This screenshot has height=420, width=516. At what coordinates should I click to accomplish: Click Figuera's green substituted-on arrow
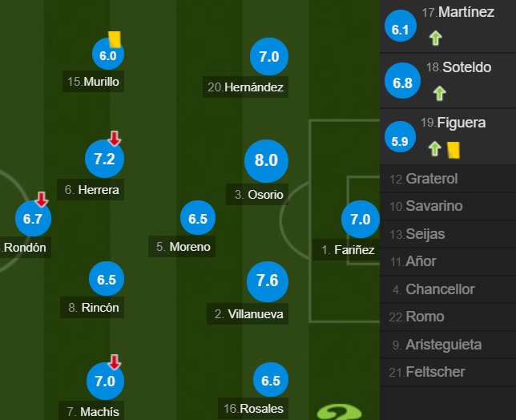click(435, 149)
